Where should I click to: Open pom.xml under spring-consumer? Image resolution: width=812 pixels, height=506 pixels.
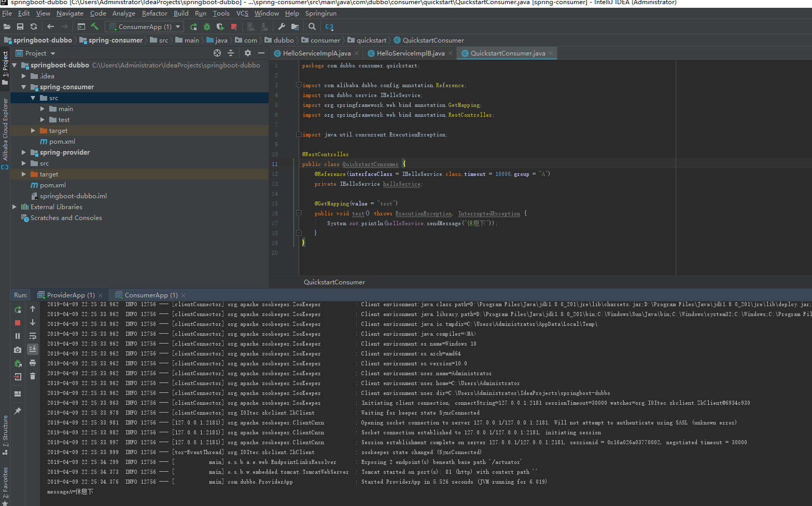click(62, 142)
